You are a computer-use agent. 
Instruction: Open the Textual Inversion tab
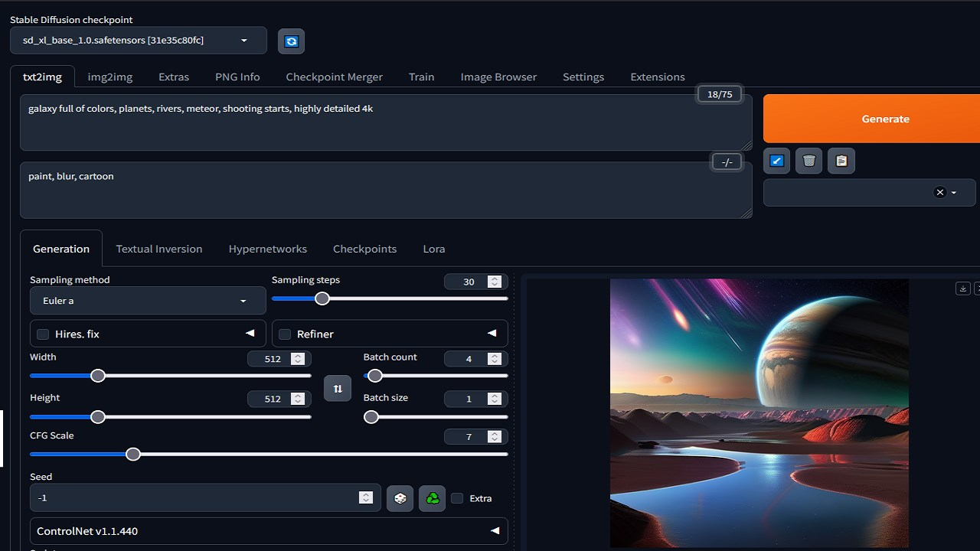point(159,249)
